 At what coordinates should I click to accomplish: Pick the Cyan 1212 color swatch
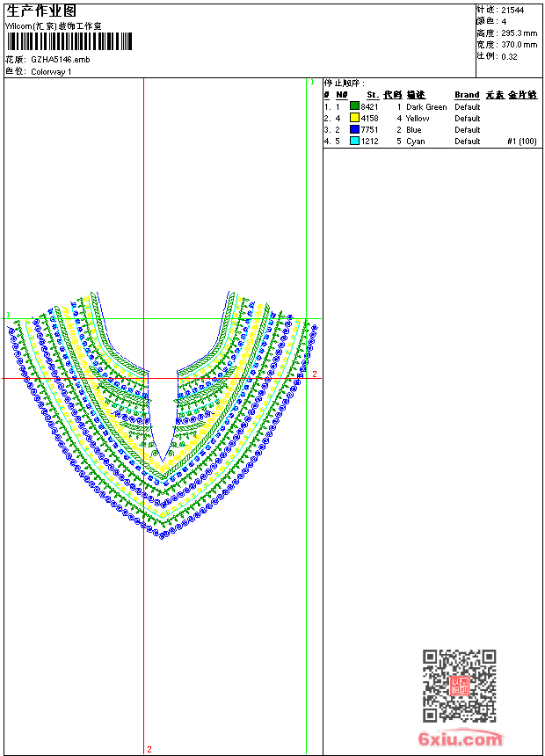355,141
